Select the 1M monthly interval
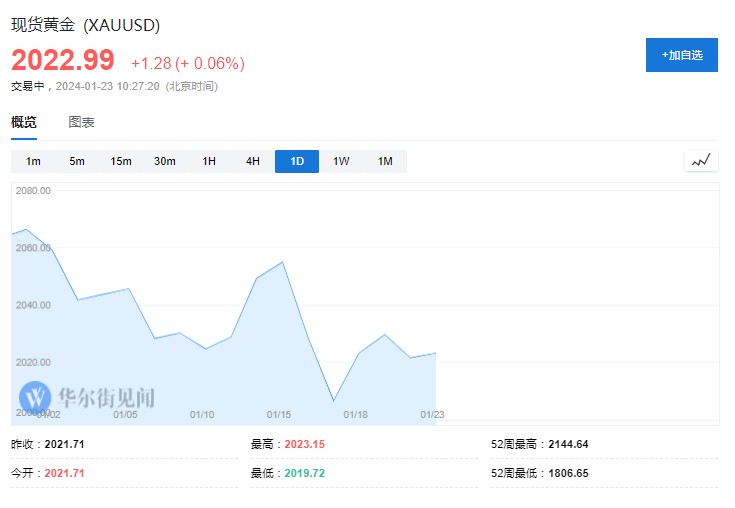 pyautogui.click(x=385, y=161)
